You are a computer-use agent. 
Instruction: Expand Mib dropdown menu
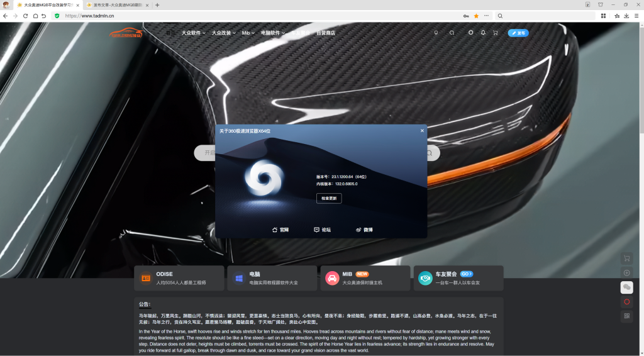tap(248, 33)
